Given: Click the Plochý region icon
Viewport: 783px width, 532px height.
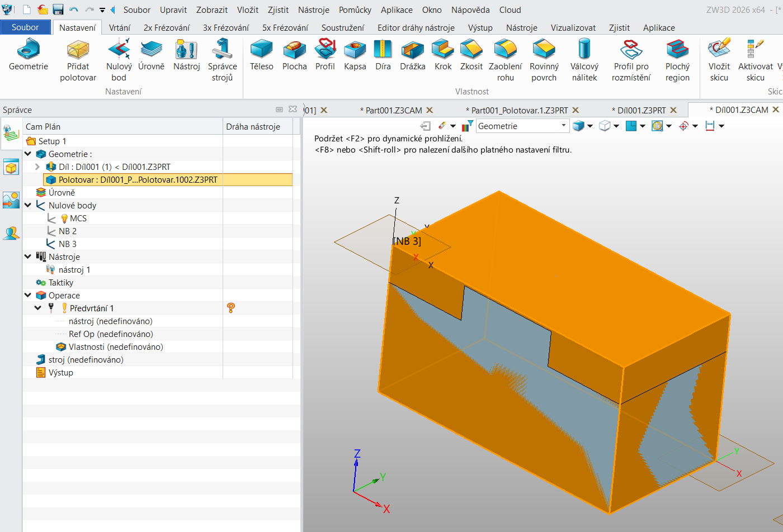Looking at the screenshot, I should pos(677,50).
